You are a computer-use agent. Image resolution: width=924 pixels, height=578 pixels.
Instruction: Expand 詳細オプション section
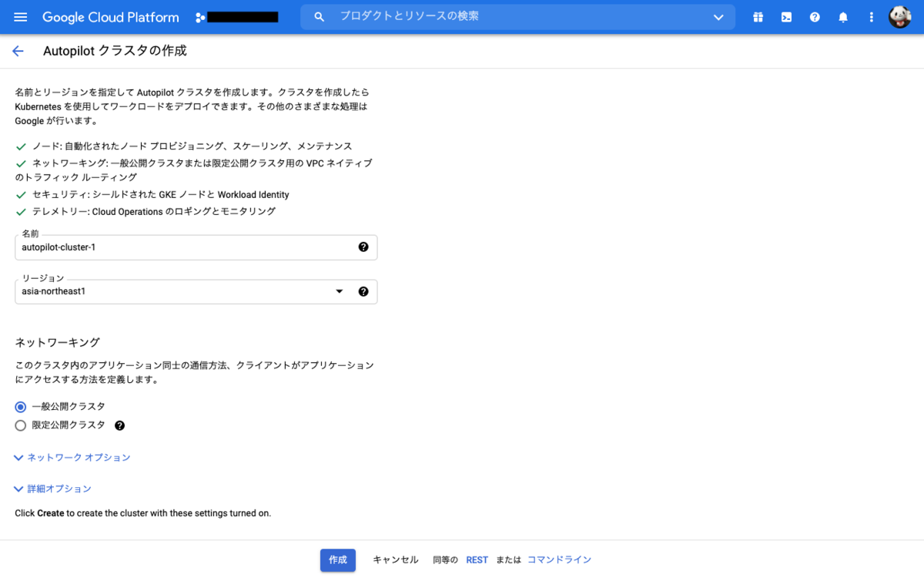pos(52,489)
